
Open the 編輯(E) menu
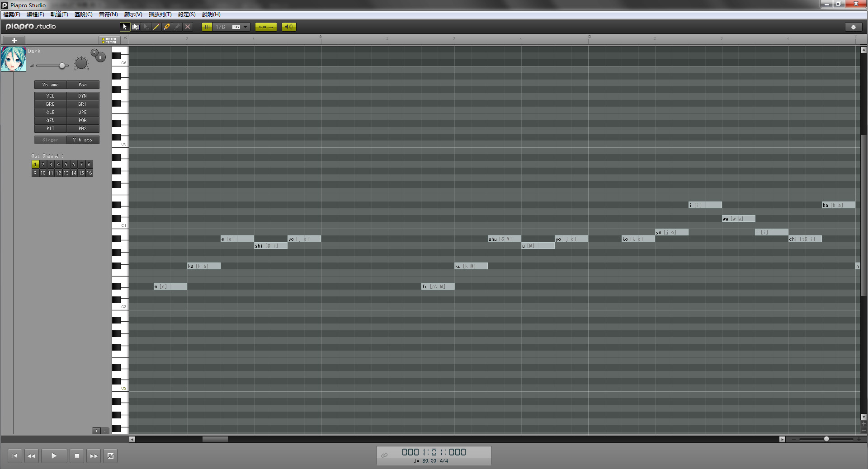[x=35, y=14]
